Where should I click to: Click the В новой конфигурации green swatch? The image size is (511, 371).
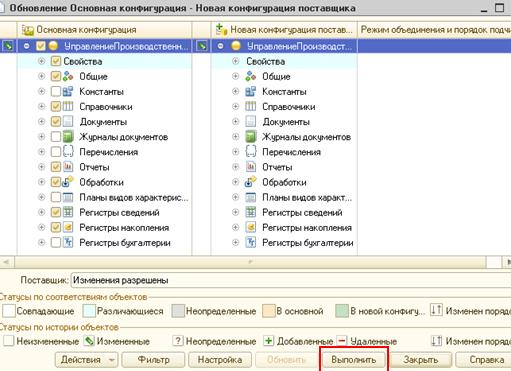click(x=342, y=311)
